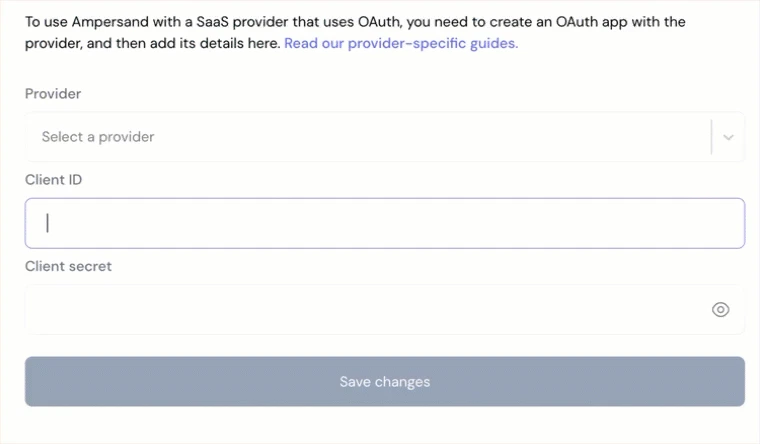Click the OAuth intro paragraph text
The width and height of the screenshot is (760, 444).
point(355,32)
